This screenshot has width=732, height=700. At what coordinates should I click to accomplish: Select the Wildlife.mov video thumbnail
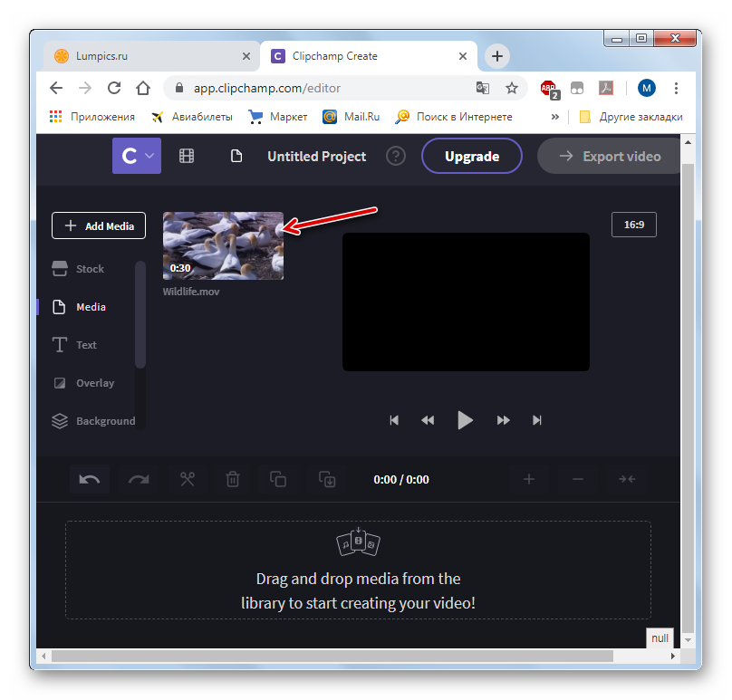click(223, 245)
